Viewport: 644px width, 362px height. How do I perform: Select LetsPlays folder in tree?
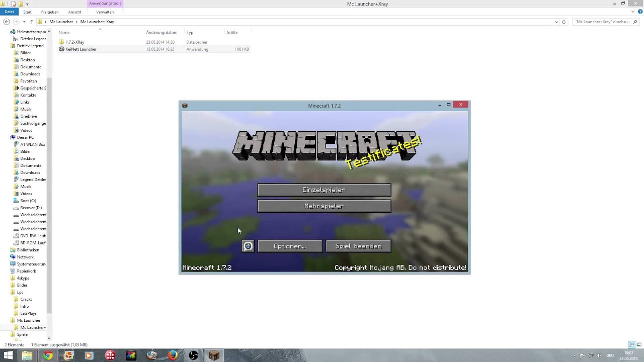pyautogui.click(x=28, y=313)
